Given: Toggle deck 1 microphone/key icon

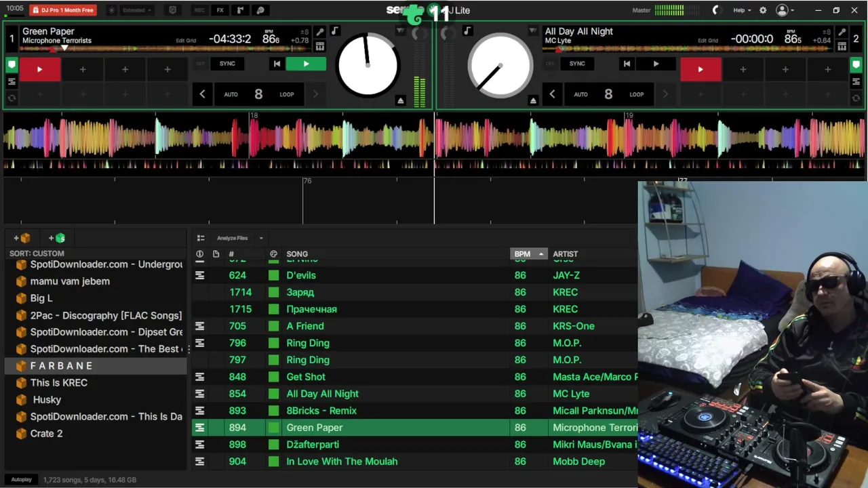Looking at the screenshot, I should coord(320,32).
